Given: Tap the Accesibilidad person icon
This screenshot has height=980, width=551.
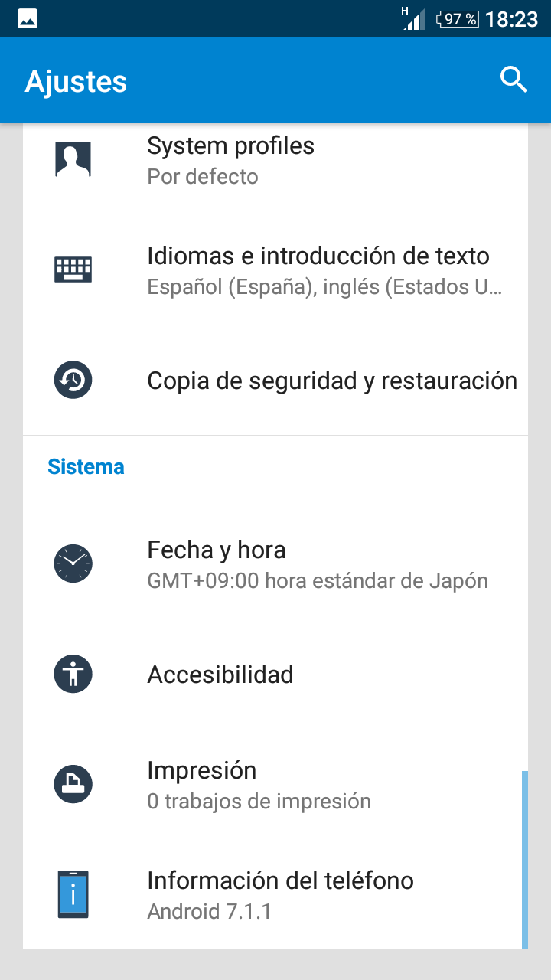Looking at the screenshot, I should [73, 674].
